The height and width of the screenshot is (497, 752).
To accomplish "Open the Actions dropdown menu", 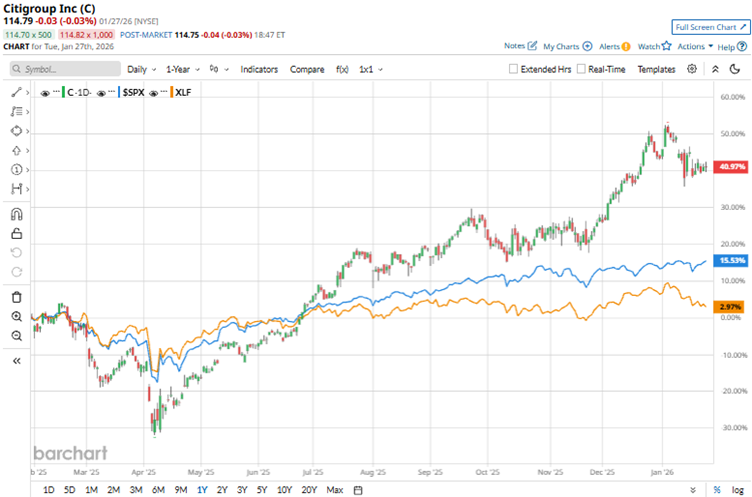I will click(x=695, y=46).
